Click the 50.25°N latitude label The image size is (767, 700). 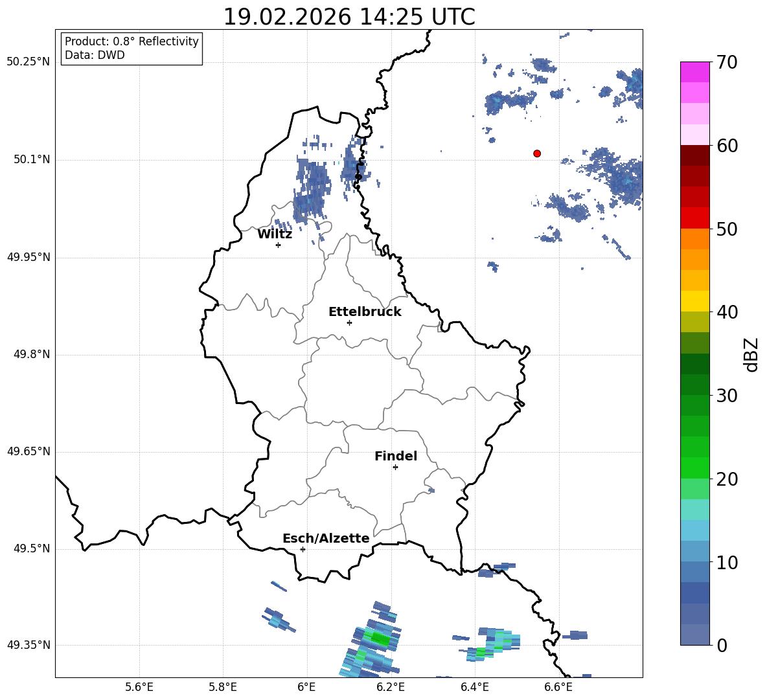click(29, 62)
